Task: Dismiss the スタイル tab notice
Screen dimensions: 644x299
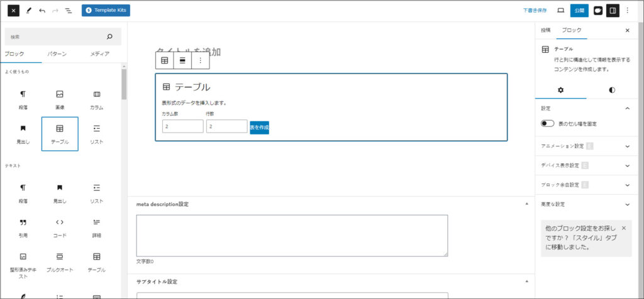Action: (x=623, y=228)
